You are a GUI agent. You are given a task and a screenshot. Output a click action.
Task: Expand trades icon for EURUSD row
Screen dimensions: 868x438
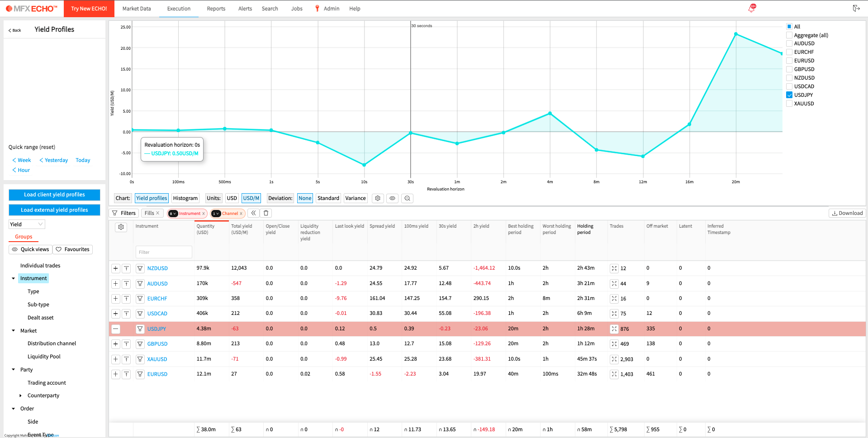pos(614,374)
